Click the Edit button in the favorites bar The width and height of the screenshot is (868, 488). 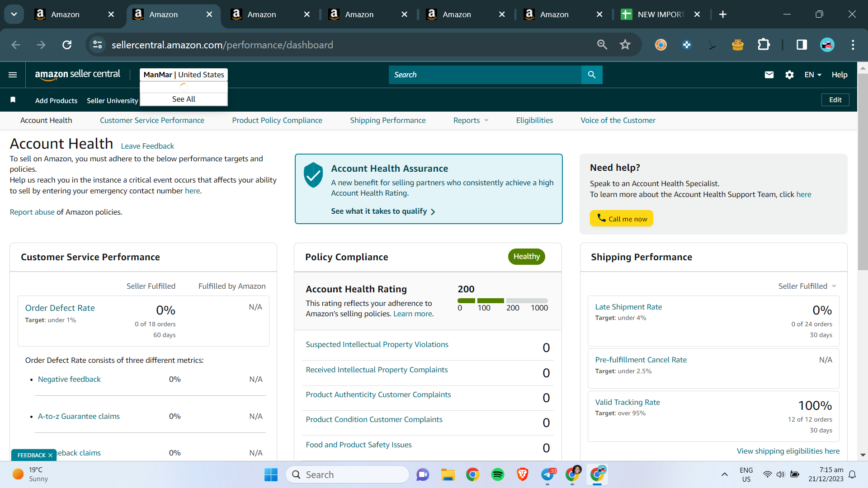pyautogui.click(x=835, y=100)
